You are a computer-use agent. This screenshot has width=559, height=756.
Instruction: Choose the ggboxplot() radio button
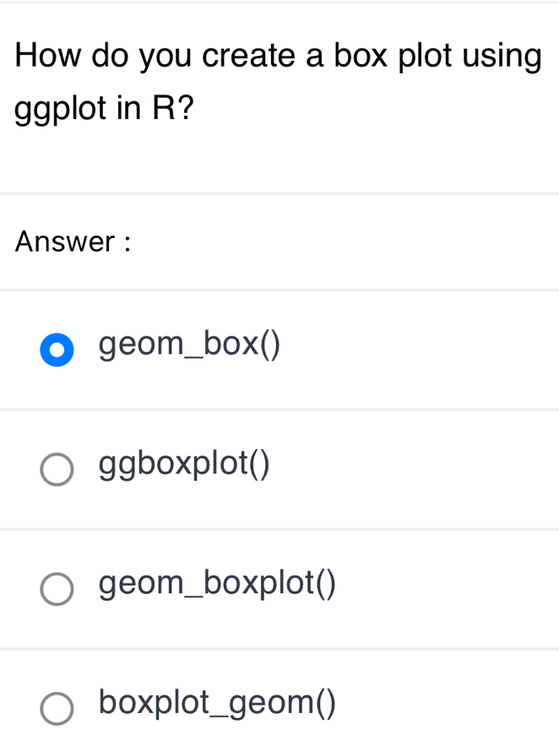point(57,470)
